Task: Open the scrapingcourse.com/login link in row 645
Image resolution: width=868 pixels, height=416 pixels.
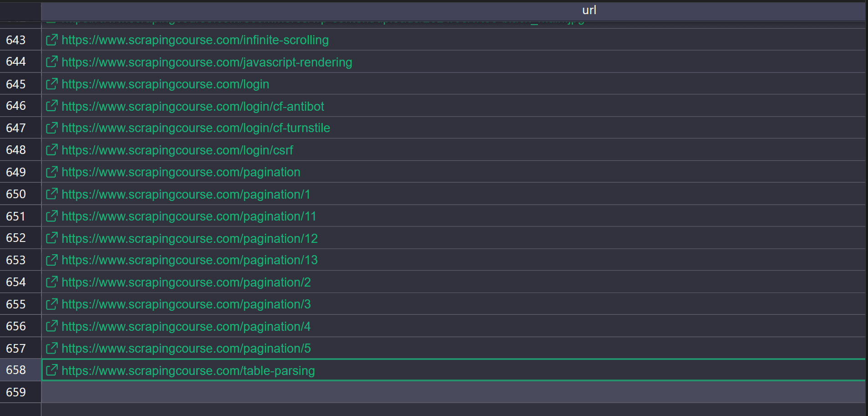Action: 165,84
